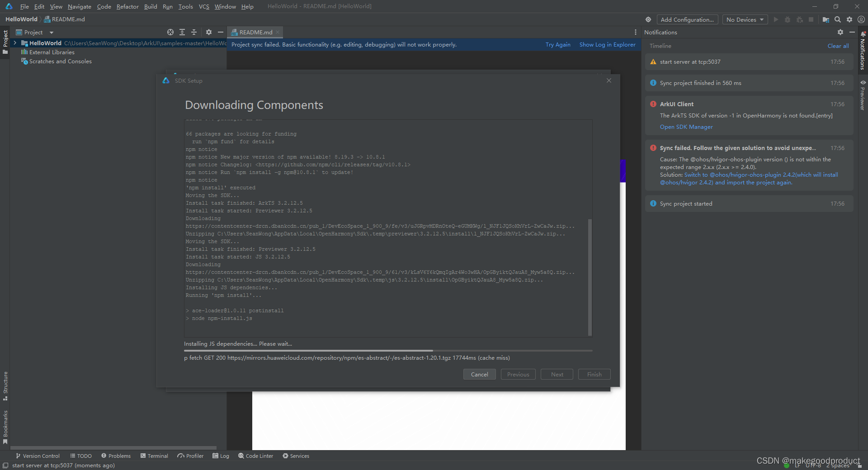
Task: Select opened file locate icon in Project panel
Action: click(x=170, y=32)
